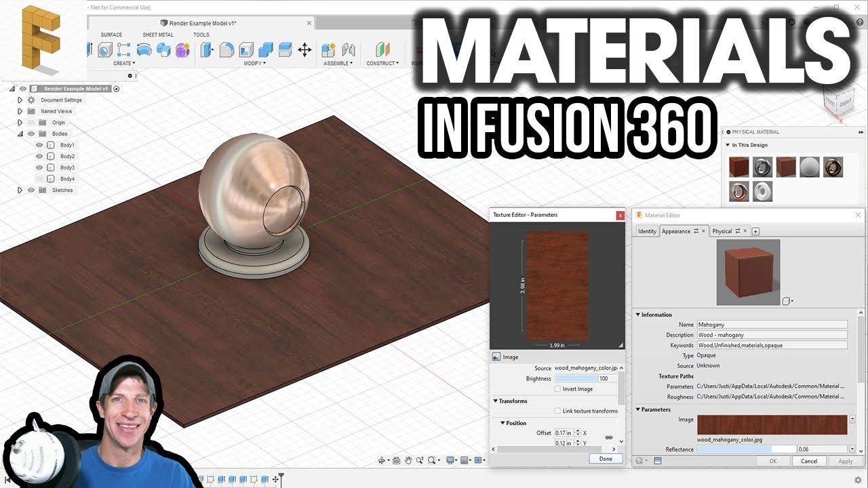Click the purple Create Form icon
This screenshot has height=488, width=868.
pyautogui.click(x=182, y=49)
